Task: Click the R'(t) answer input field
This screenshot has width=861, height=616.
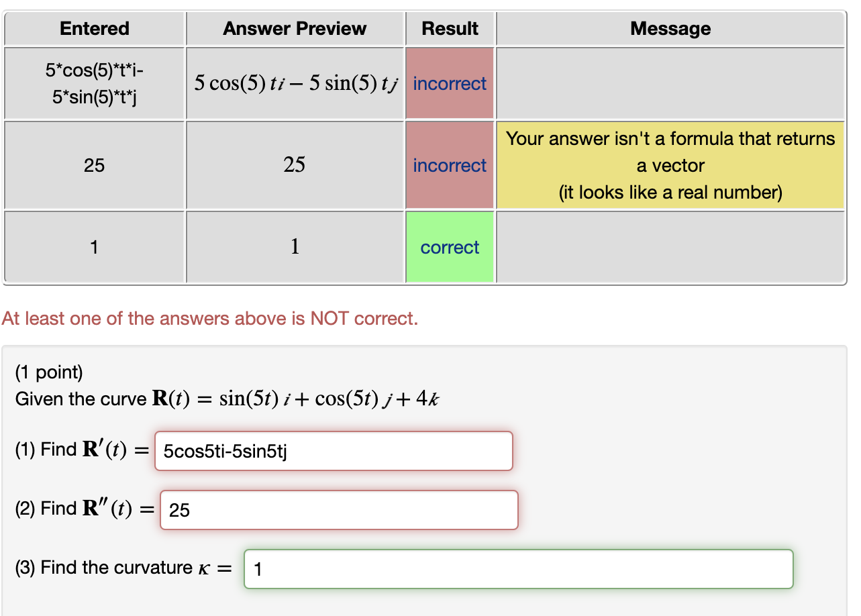Action: pos(334,451)
